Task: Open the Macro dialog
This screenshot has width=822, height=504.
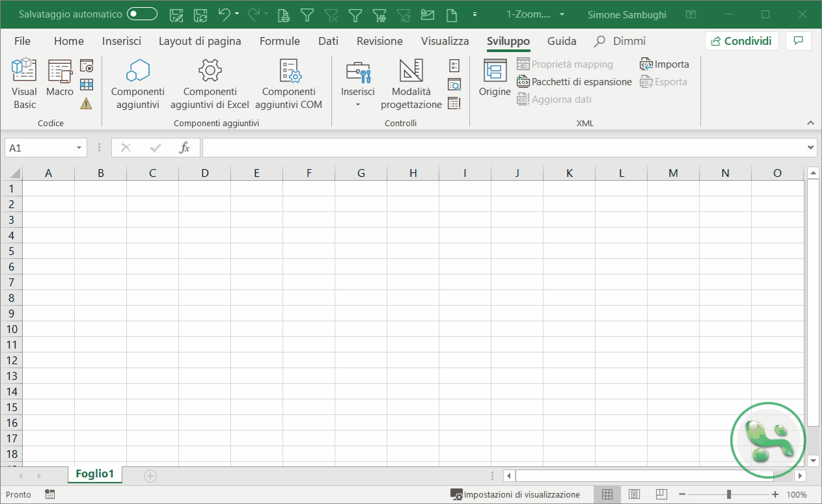Action: coord(59,83)
